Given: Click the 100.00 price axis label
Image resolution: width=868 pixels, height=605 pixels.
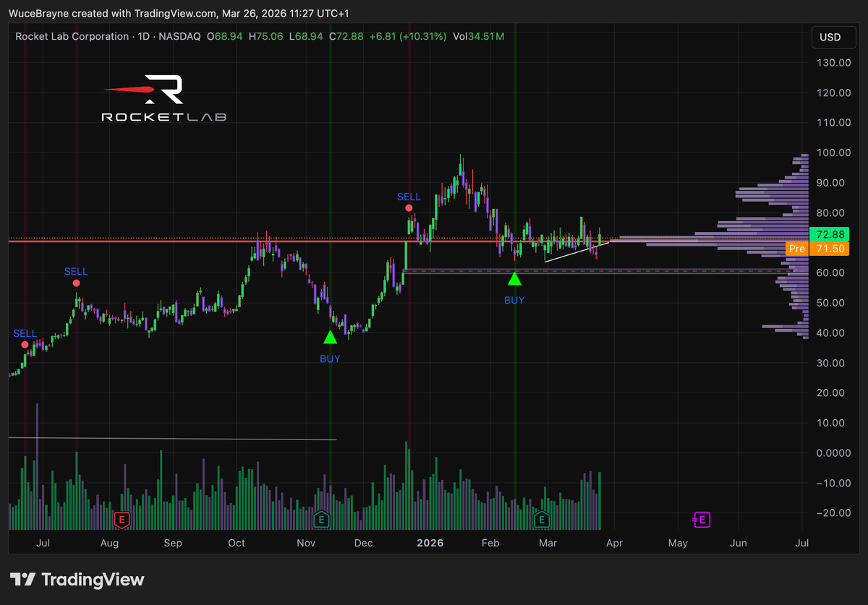Looking at the screenshot, I should click(833, 153).
